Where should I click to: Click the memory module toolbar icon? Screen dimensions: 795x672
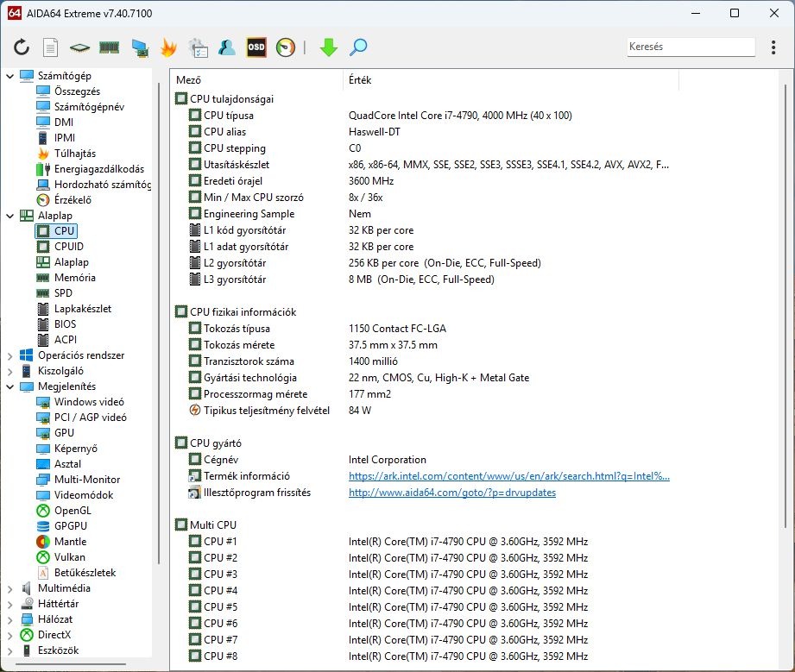point(110,47)
